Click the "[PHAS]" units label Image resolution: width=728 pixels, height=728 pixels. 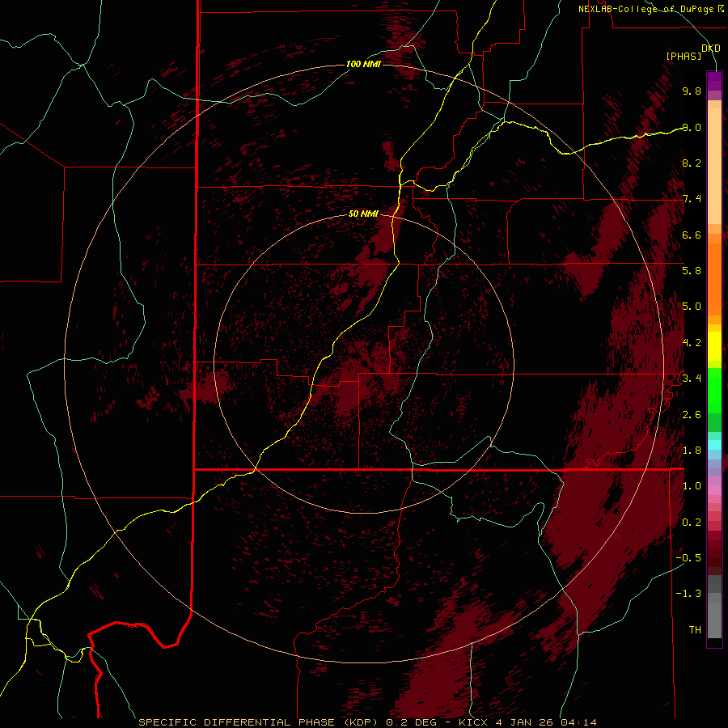click(684, 56)
